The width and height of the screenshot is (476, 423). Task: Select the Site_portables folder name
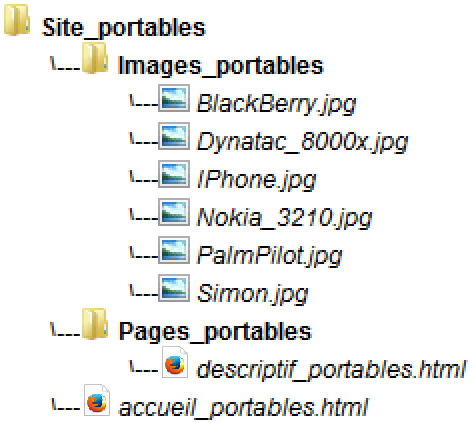[x=124, y=28]
